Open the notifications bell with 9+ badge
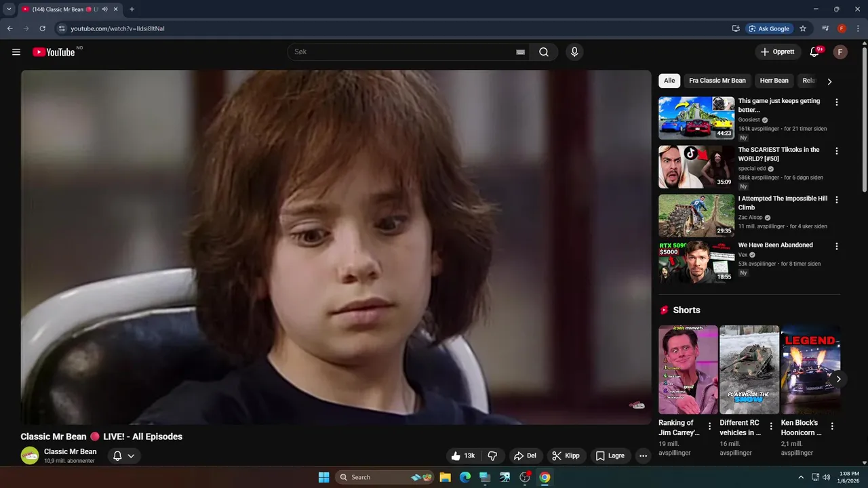Screen dimensions: 868x488 pyautogui.click(x=815, y=52)
